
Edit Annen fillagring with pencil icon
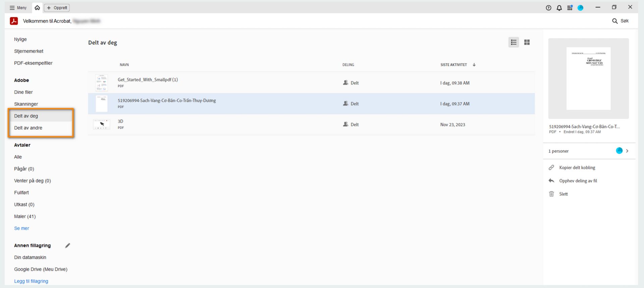pos(68,245)
